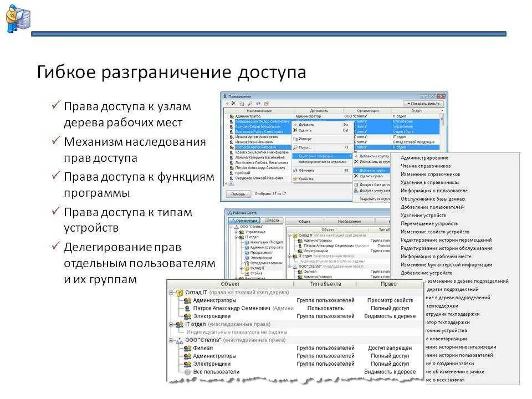Select Филиал group row in enlarged panel
This screenshot has height=399, width=532.
(x=203, y=348)
